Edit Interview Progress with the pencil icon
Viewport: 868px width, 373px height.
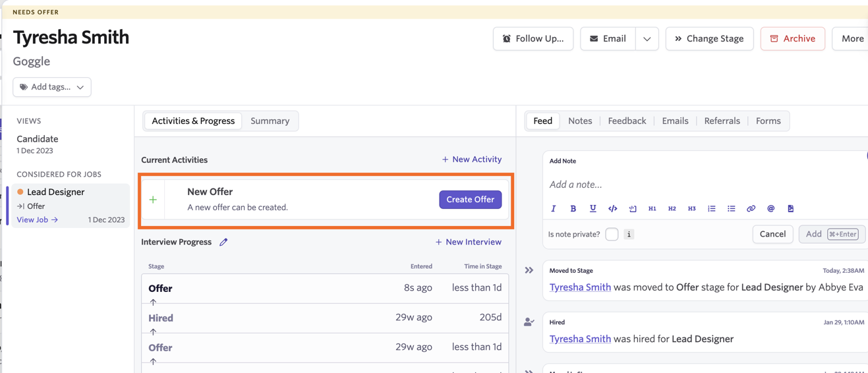click(223, 243)
